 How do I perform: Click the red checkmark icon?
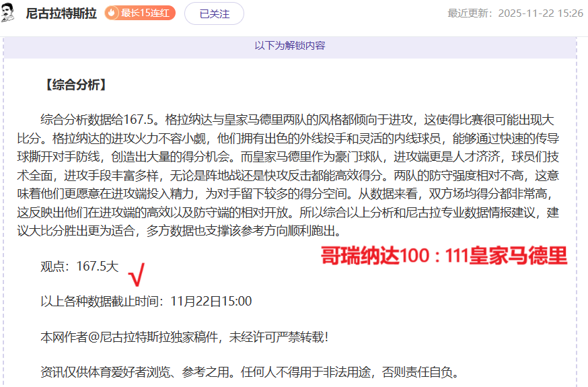[x=136, y=275]
